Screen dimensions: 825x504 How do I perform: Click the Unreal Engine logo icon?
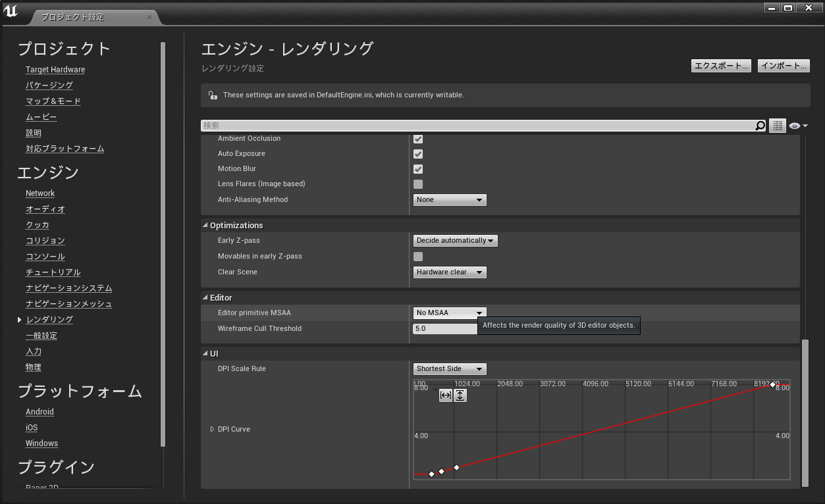pyautogui.click(x=11, y=11)
